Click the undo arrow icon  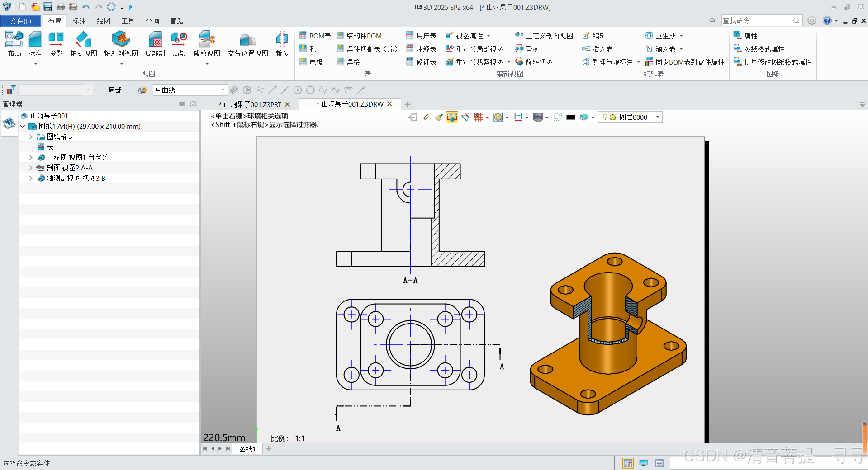(86, 7)
